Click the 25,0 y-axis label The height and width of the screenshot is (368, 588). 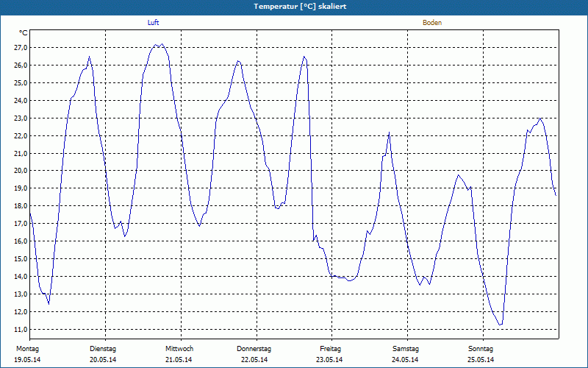click(21, 82)
